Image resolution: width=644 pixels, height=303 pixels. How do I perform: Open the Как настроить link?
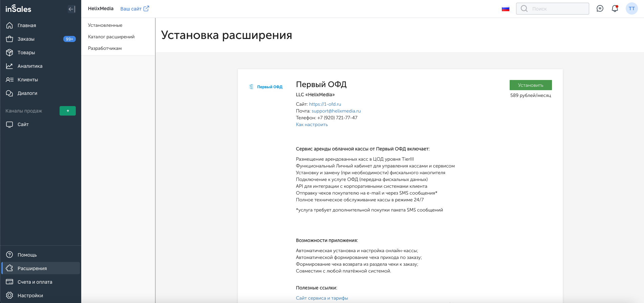(x=312, y=124)
